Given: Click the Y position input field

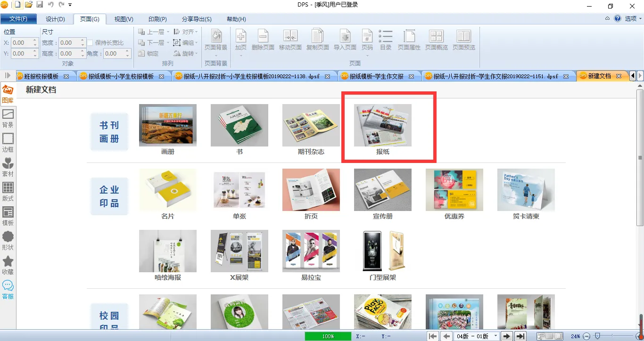Looking at the screenshot, I should pyautogui.click(x=24, y=54).
